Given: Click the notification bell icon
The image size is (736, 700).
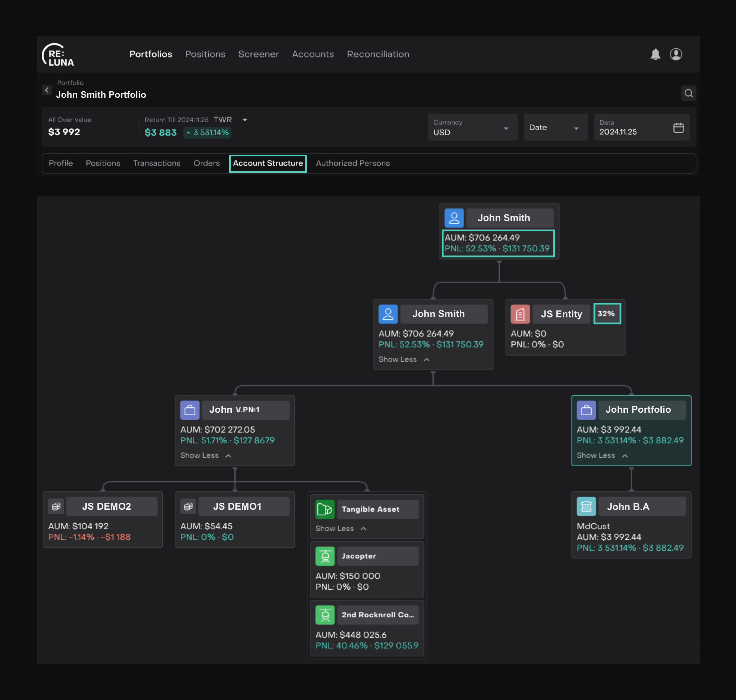Looking at the screenshot, I should point(655,54).
